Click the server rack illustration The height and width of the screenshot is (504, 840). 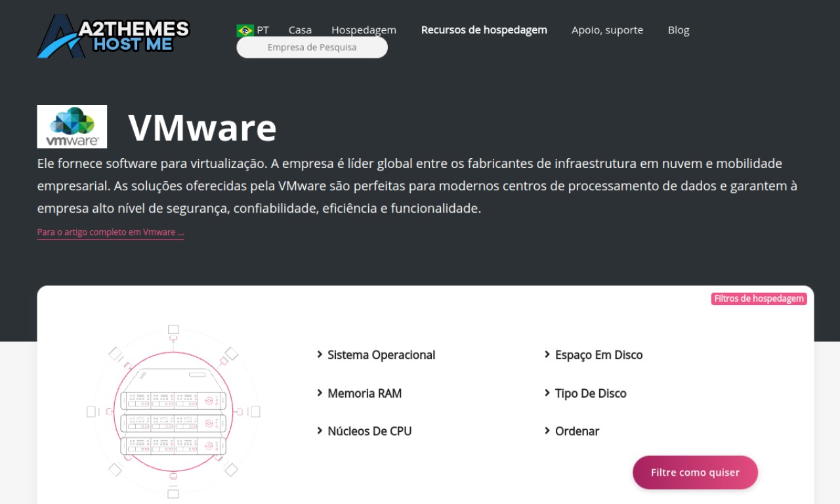point(173,411)
